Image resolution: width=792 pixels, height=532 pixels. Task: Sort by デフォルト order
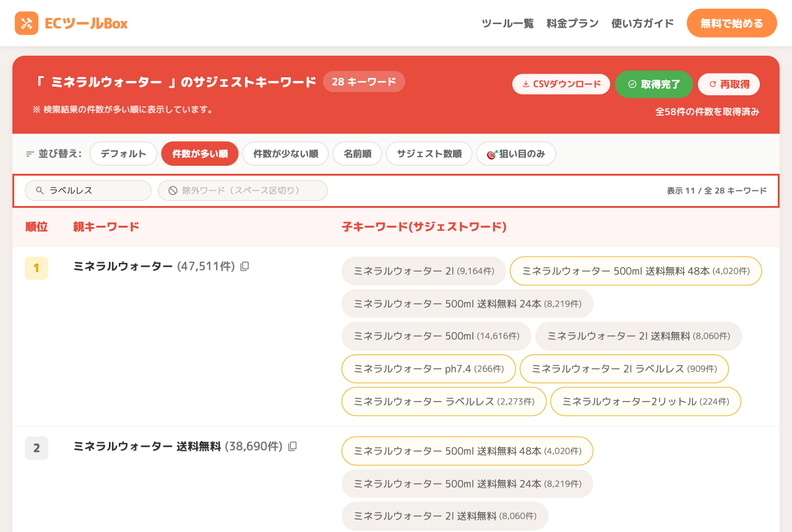[124, 154]
